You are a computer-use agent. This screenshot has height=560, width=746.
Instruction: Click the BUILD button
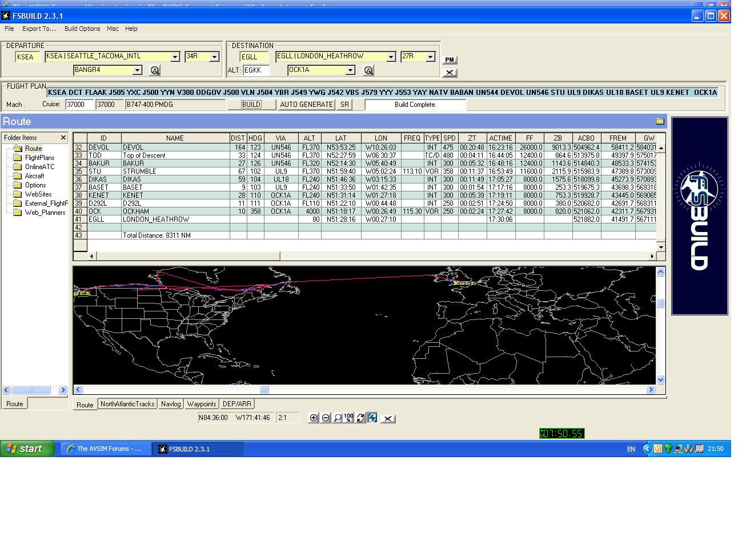[x=251, y=105]
